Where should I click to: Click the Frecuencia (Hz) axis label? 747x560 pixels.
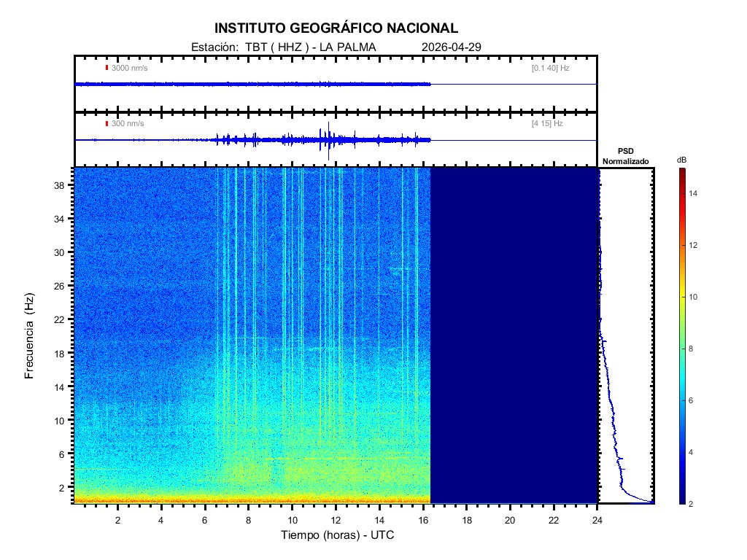(x=30, y=335)
